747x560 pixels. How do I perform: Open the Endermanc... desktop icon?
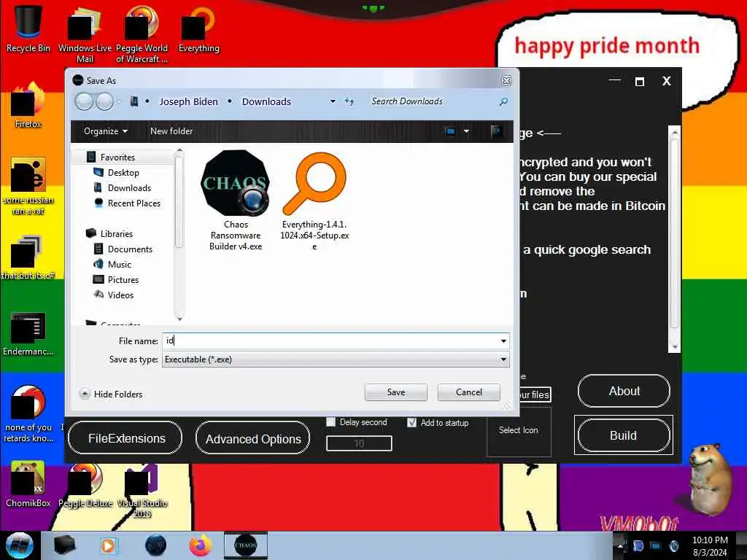28,333
